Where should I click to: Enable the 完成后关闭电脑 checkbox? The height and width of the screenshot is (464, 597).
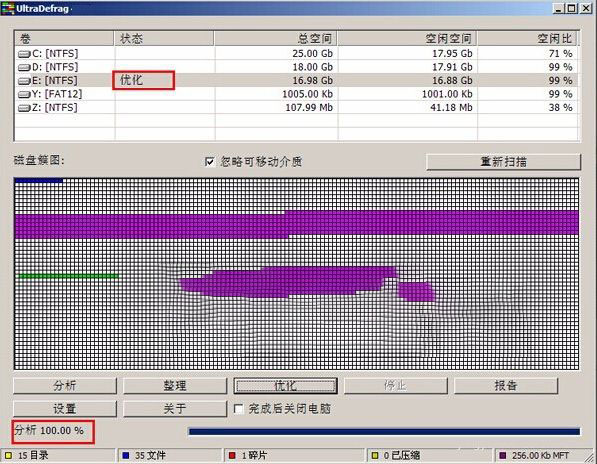coord(239,409)
